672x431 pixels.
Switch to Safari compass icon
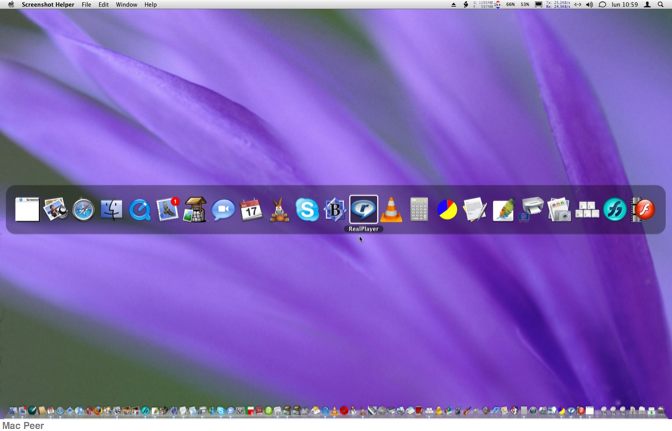click(x=83, y=210)
